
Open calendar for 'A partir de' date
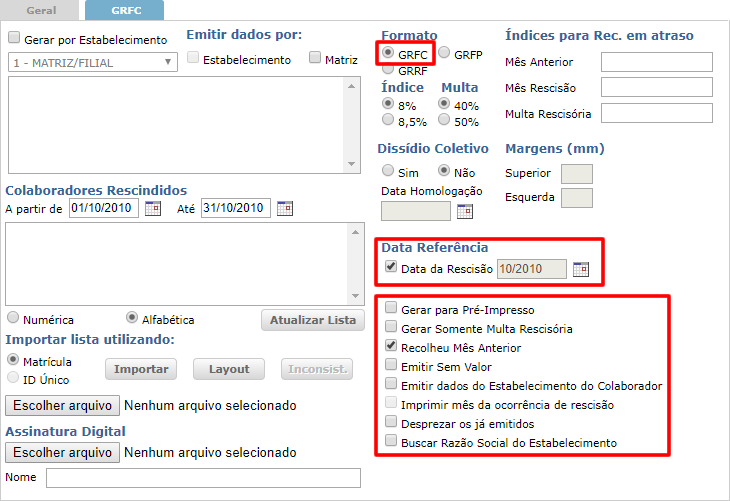click(153, 209)
